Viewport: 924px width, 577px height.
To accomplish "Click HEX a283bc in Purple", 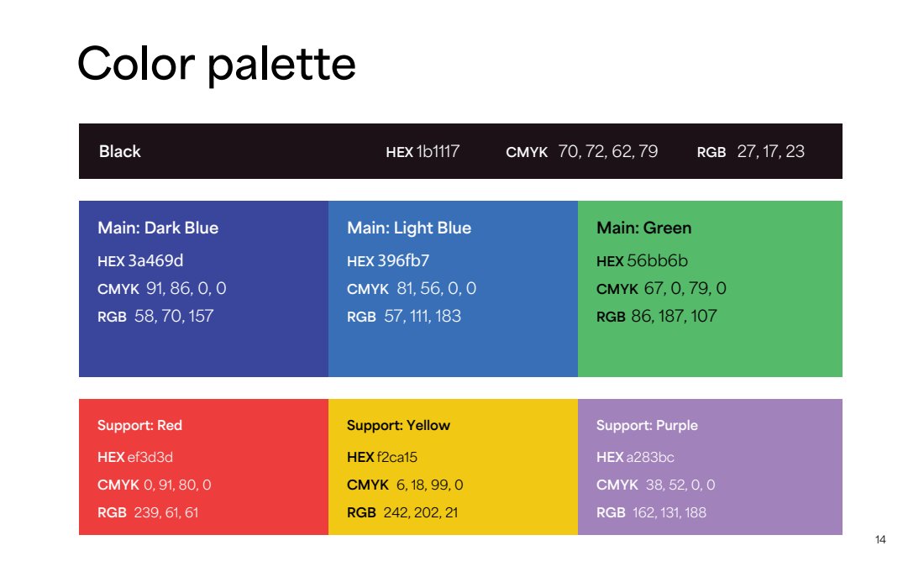I will click(x=635, y=458).
